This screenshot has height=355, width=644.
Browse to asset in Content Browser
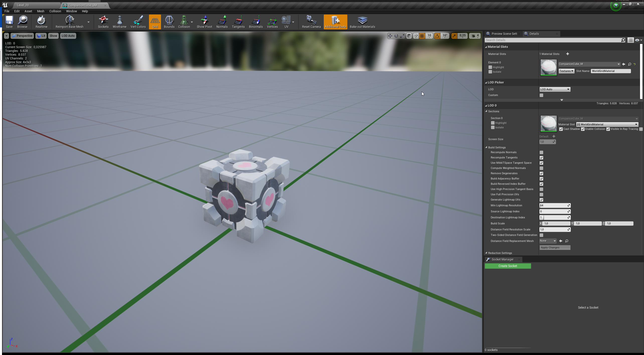(22, 22)
